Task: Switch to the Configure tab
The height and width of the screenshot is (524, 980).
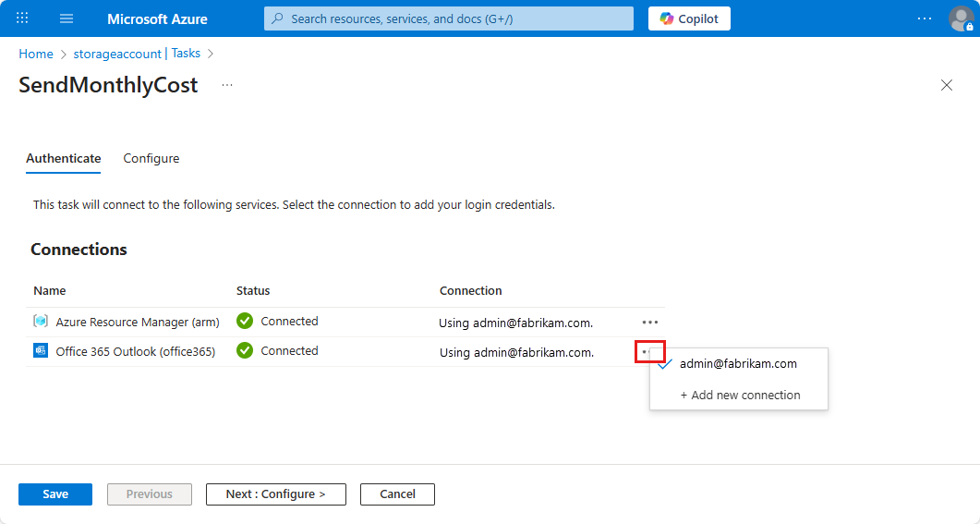Action: [x=151, y=159]
